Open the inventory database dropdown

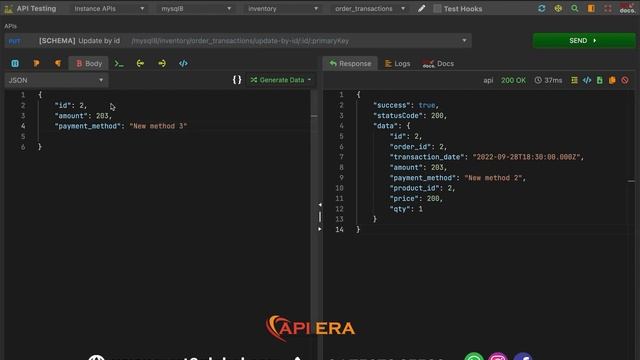[283, 9]
